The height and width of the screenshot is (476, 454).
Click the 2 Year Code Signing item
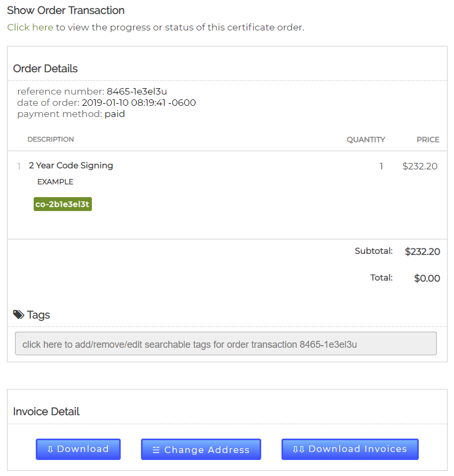coord(71,166)
